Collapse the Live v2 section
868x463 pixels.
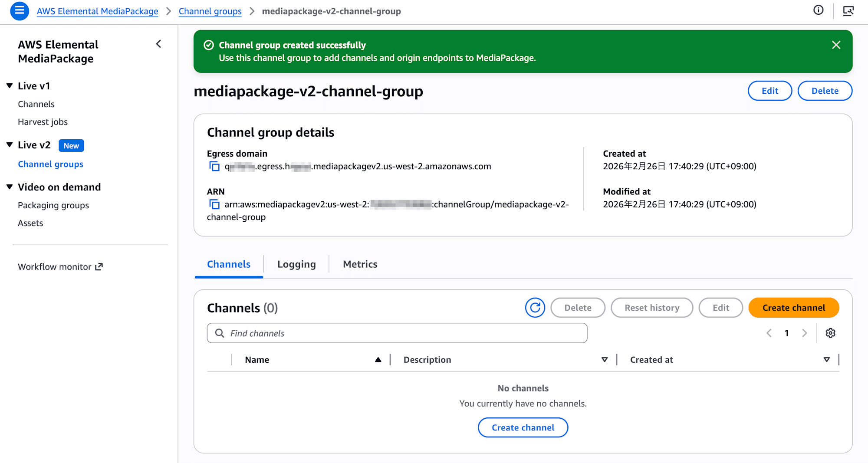[x=10, y=145]
